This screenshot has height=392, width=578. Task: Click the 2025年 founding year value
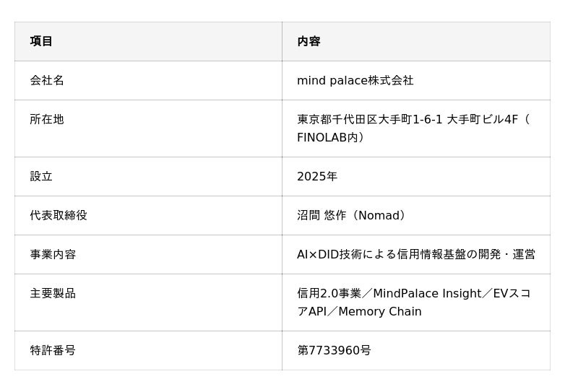click(x=316, y=176)
